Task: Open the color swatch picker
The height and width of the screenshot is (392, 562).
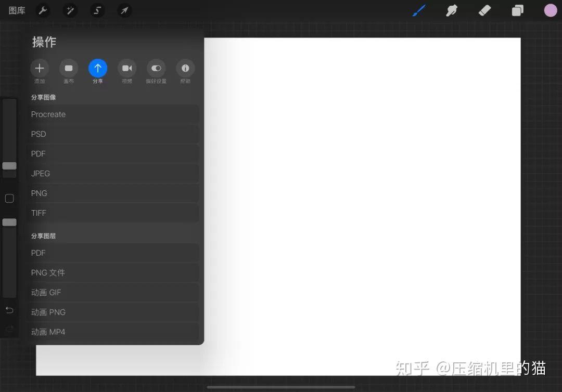Action: coord(550,10)
